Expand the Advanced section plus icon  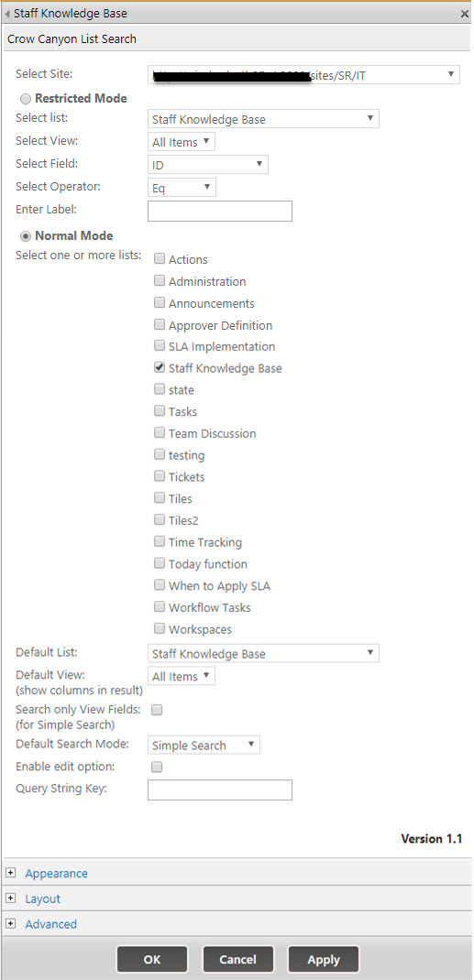pos(11,924)
